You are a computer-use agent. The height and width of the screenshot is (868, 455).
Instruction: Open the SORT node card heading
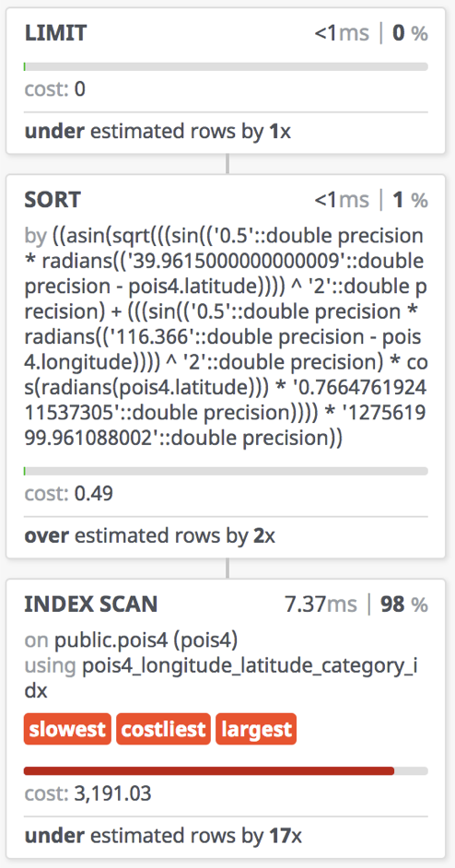tap(52, 200)
